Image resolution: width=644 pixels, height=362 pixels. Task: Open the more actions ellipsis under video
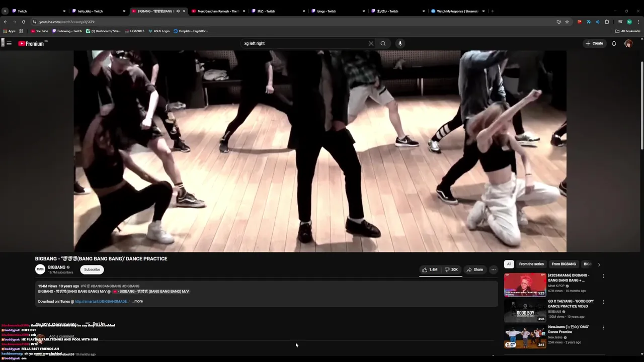(x=494, y=269)
